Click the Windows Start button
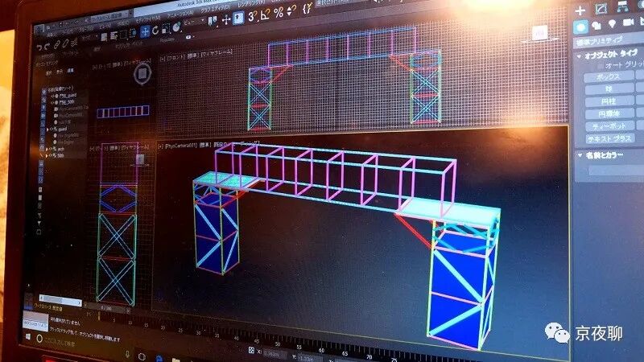The image size is (644, 362). [x=28, y=337]
